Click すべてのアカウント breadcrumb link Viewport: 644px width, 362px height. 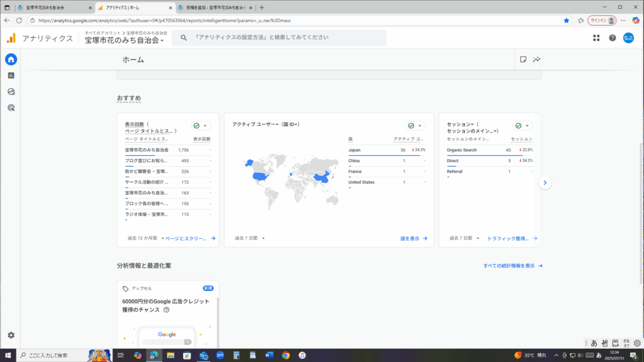point(103,33)
